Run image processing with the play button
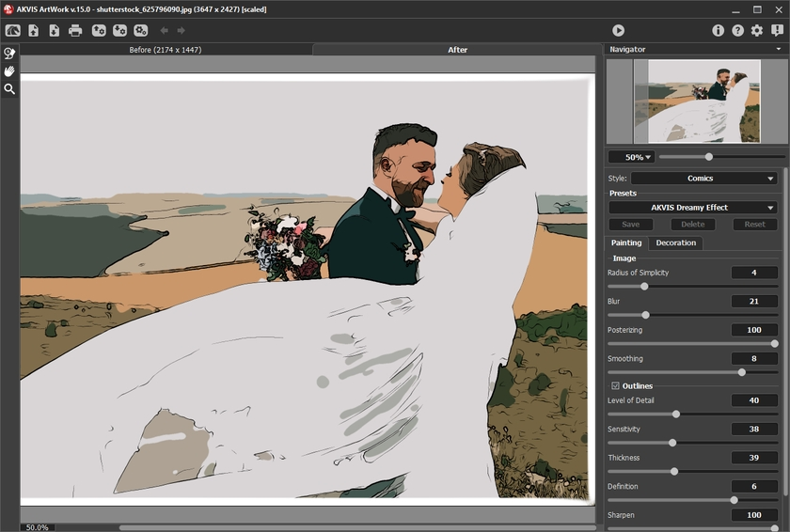The image size is (790, 532). click(618, 31)
